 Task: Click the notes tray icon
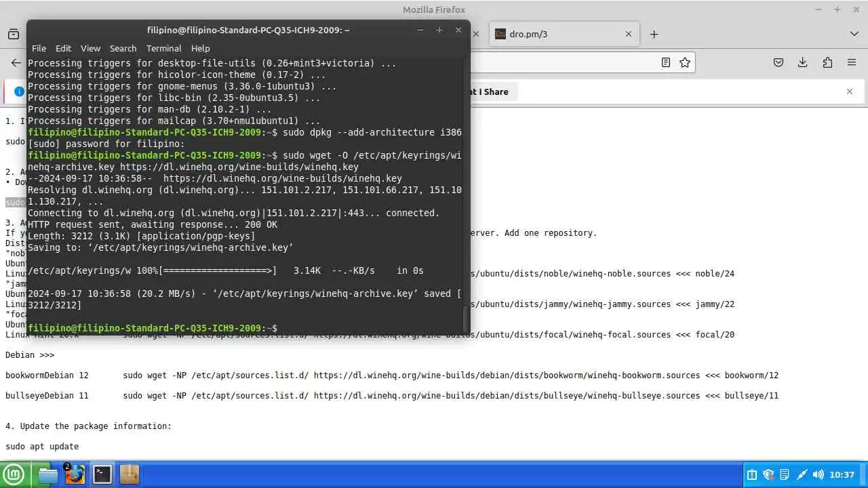[785, 474]
